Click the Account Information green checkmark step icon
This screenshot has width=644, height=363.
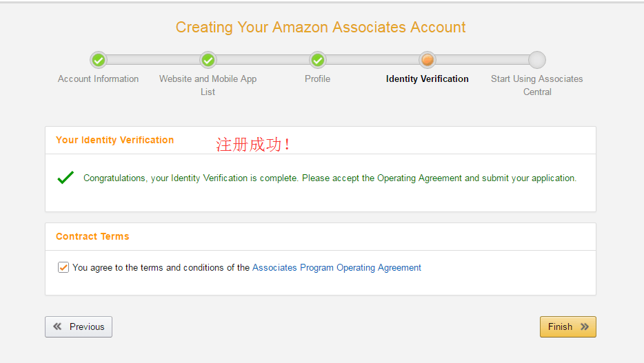tap(99, 60)
